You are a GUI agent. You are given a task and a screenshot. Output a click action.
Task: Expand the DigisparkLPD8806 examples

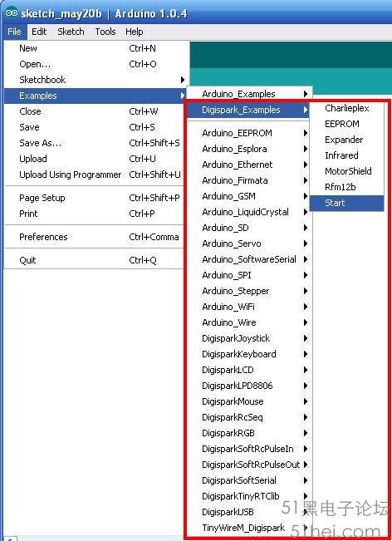249,386
